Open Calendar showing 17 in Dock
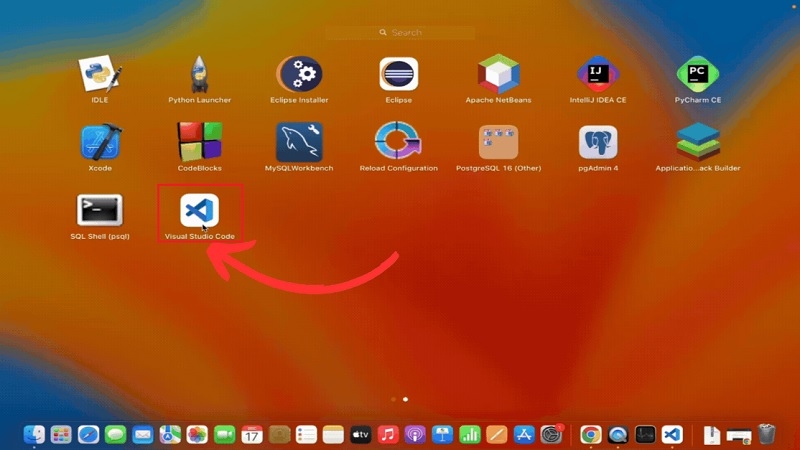 click(252, 435)
